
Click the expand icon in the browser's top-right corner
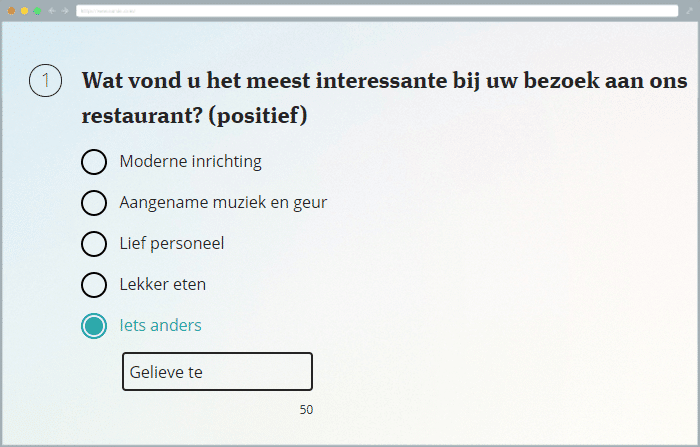point(689,10)
